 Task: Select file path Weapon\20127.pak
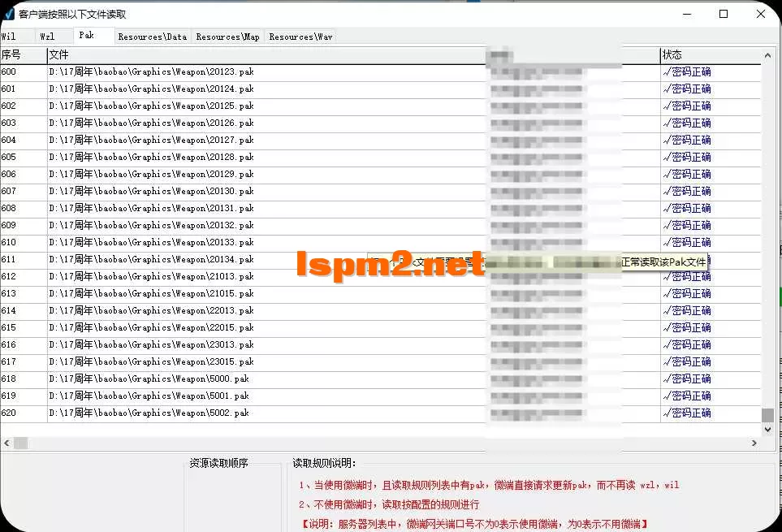(x=152, y=140)
